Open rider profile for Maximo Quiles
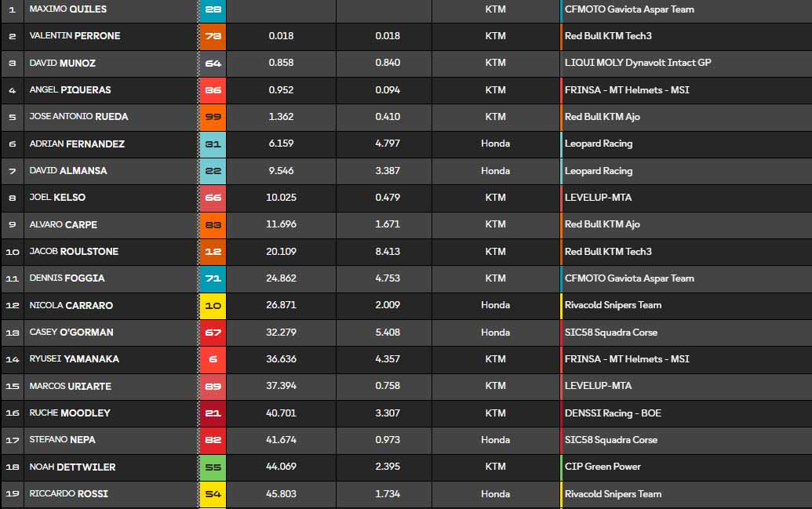Image resolution: width=812 pixels, height=509 pixels. pyautogui.click(x=67, y=9)
